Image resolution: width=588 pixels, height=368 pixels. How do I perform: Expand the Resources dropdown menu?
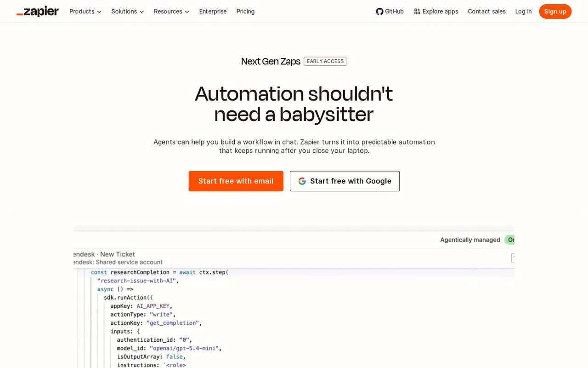pos(172,11)
